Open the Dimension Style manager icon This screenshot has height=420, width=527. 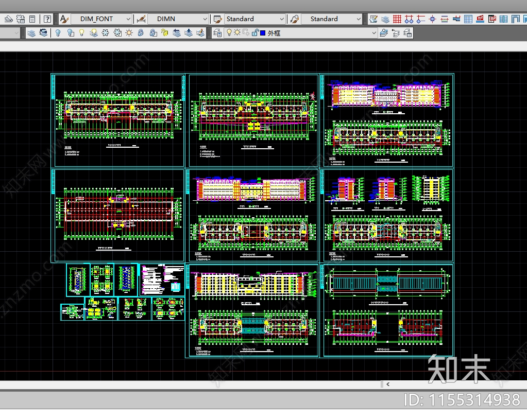(x=141, y=19)
